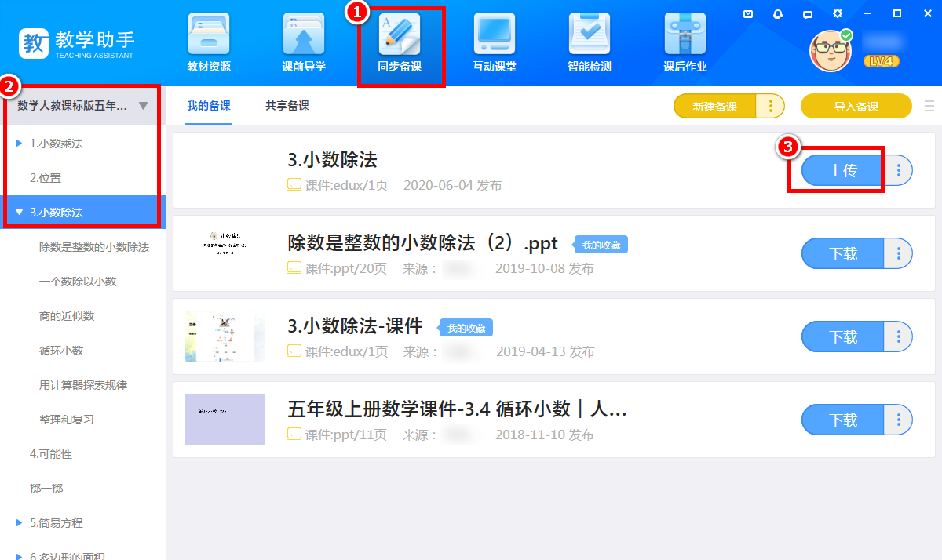Switch to the 我的备课 tab
Viewport: 942px width, 560px height.
(x=209, y=106)
